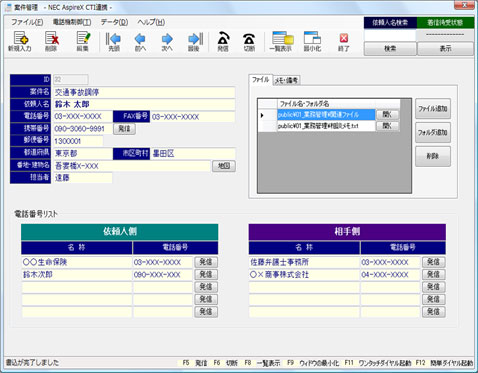Open the メモ.txt file entry with 開く
This screenshot has width=478, height=373.
(x=387, y=126)
